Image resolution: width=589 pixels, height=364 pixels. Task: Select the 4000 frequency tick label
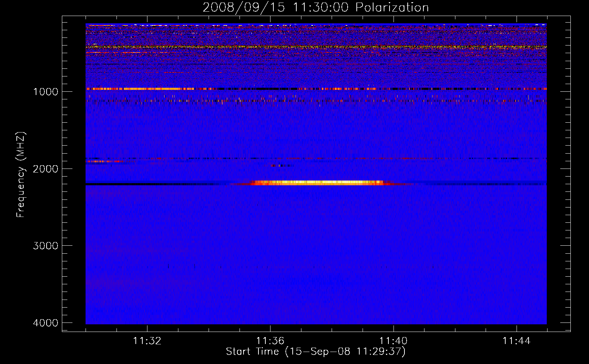46,323
